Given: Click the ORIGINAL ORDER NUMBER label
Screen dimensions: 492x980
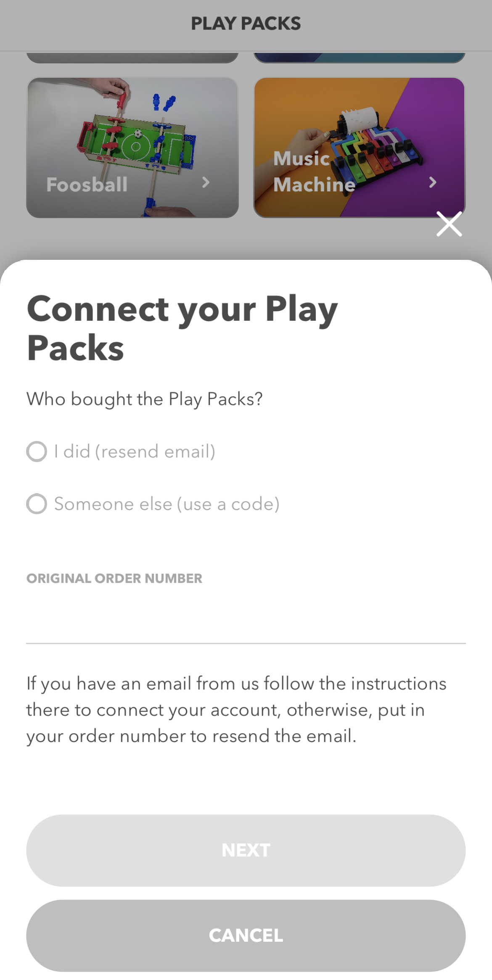Looking at the screenshot, I should (x=114, y=578).
